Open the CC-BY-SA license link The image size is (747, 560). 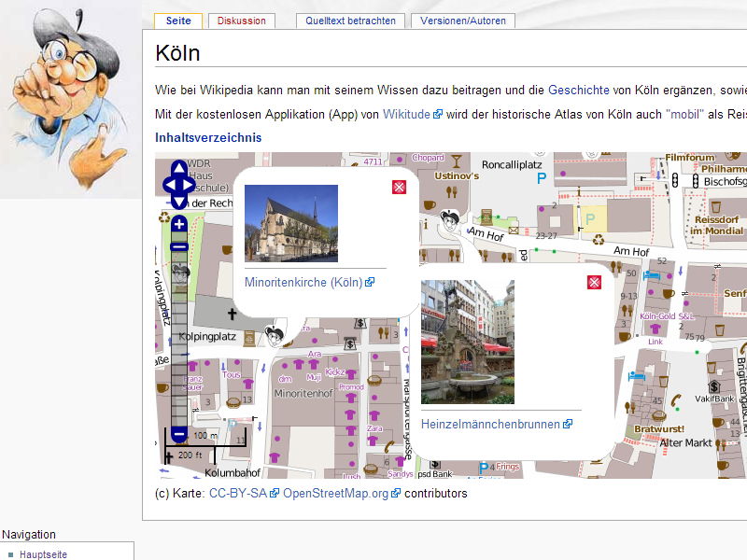pos(244,494)
